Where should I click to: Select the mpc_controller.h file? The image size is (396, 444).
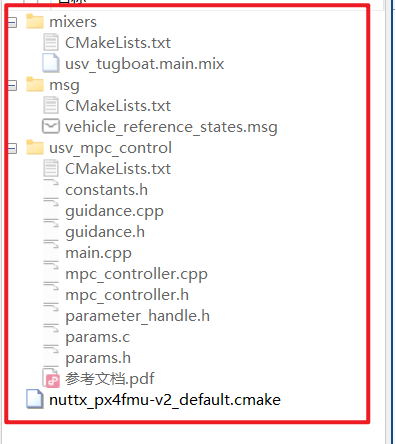pos(127,295)
